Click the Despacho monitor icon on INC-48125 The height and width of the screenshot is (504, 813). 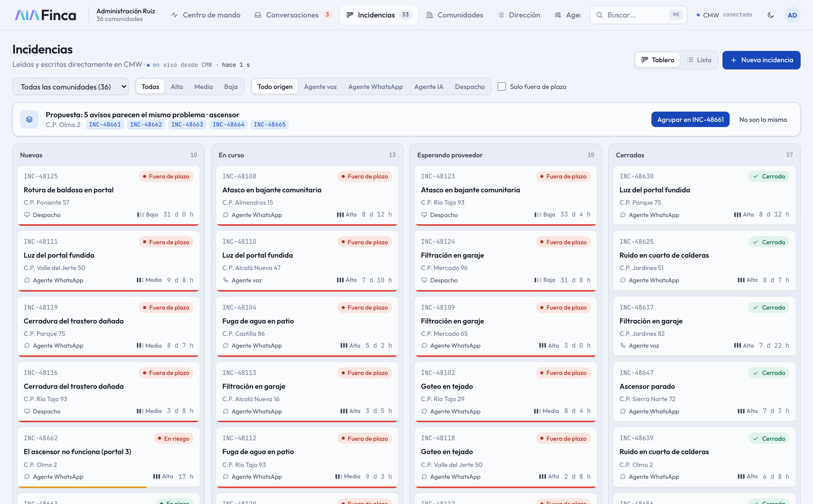[27, 215]
